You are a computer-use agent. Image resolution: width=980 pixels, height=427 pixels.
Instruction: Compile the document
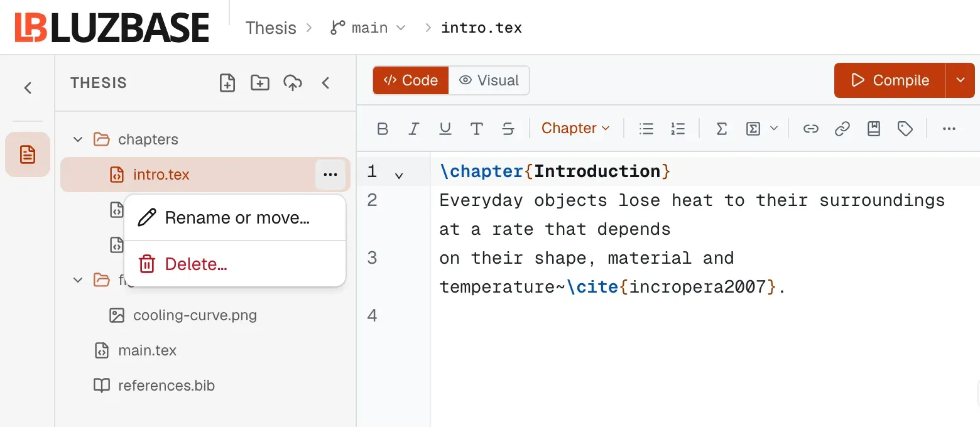(x=890, y=80)
